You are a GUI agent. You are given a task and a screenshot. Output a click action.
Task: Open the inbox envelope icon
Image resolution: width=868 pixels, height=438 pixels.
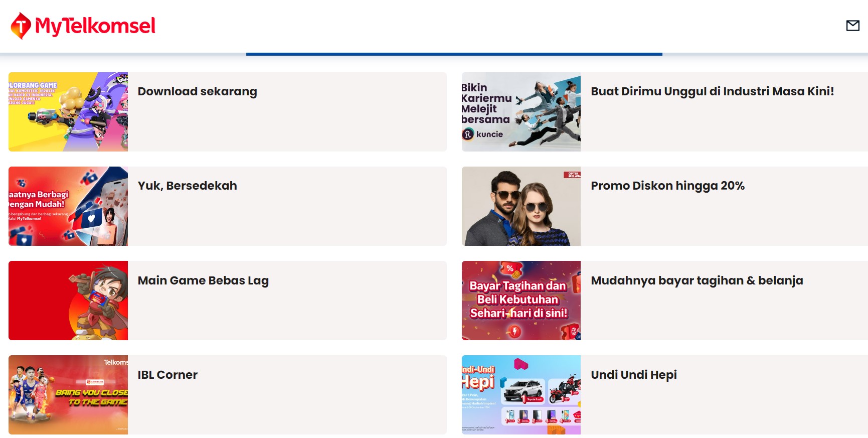(x=852, y=26)
